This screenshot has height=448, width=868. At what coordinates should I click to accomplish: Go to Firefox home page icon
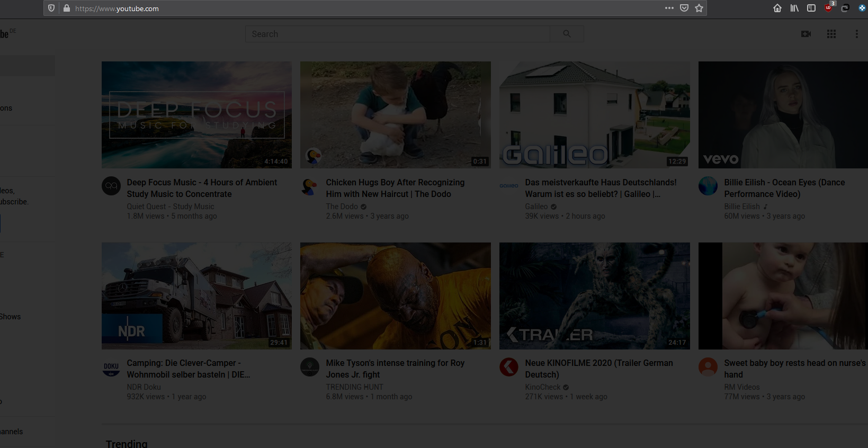click(x=777, y=8)
